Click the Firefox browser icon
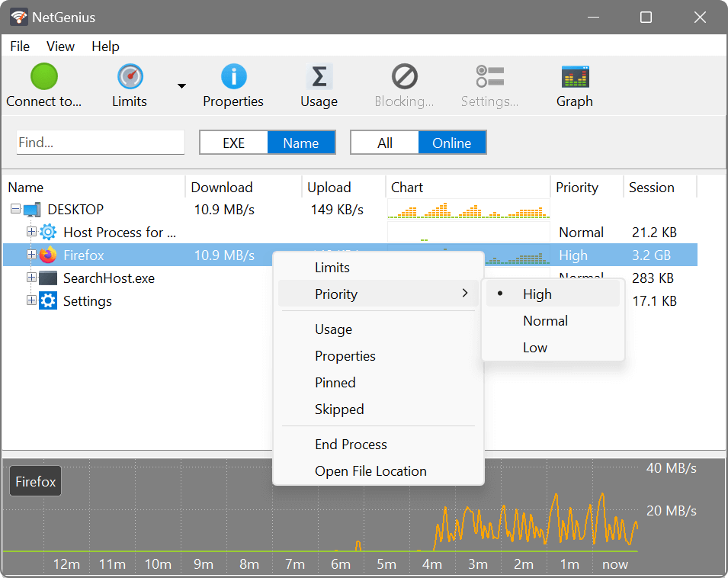Screen dimensions: 728x578 48,255
